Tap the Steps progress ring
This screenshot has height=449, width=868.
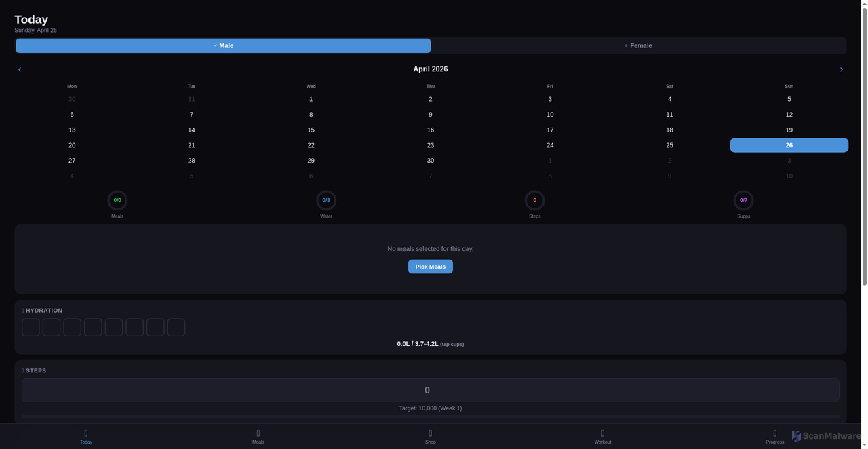pos(534,200)
